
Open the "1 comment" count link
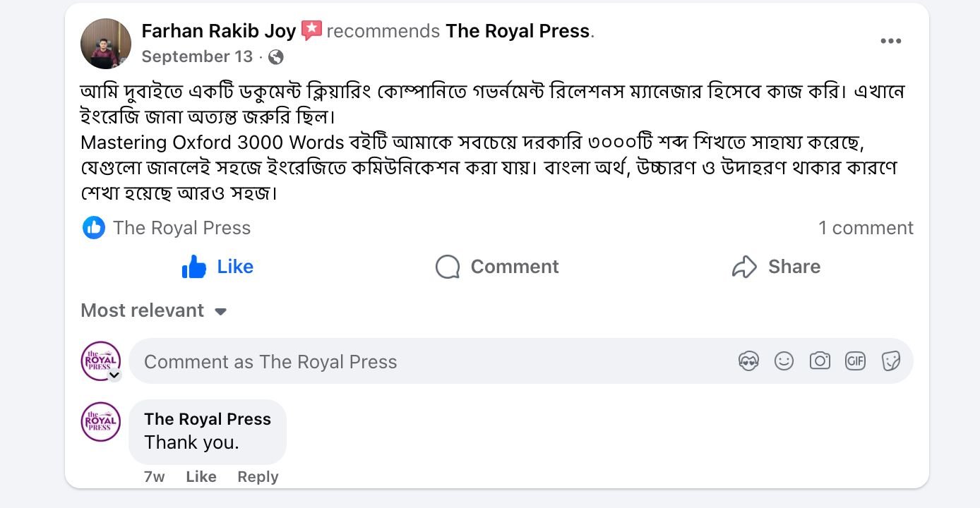(x=866, y=228)
